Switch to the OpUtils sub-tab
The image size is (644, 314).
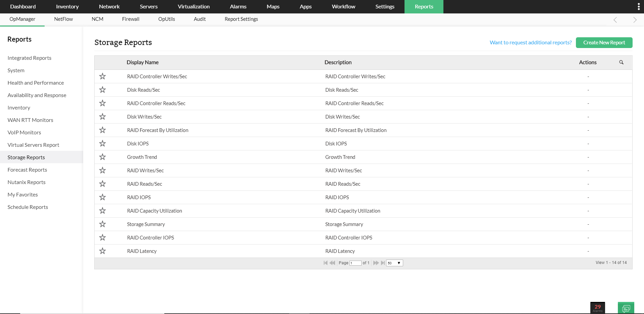tap(166, 19)
